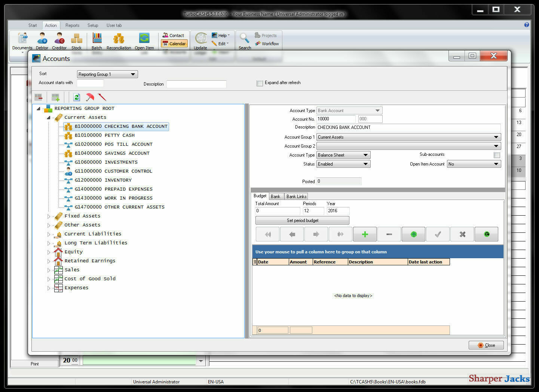This screenshot has width=539, height=392.
Task: Click the Account starts with field
Action: tap(90, 83)
